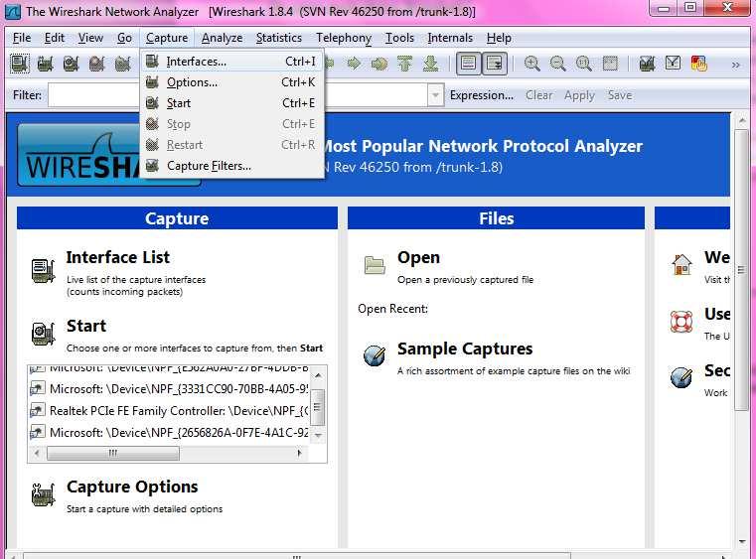Click the Zoom in magnifier icon
The width and height of the screenshot is (756, 559).
click(531, 64)
